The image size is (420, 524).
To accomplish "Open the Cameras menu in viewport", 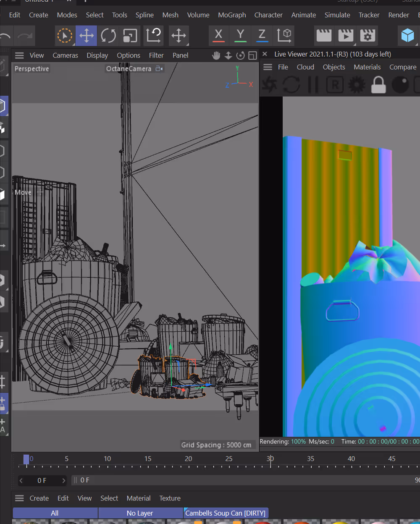I will 65,55.
